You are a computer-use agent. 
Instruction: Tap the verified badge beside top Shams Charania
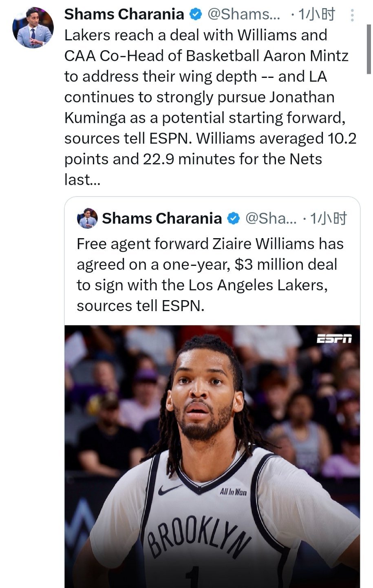[196, 14]
